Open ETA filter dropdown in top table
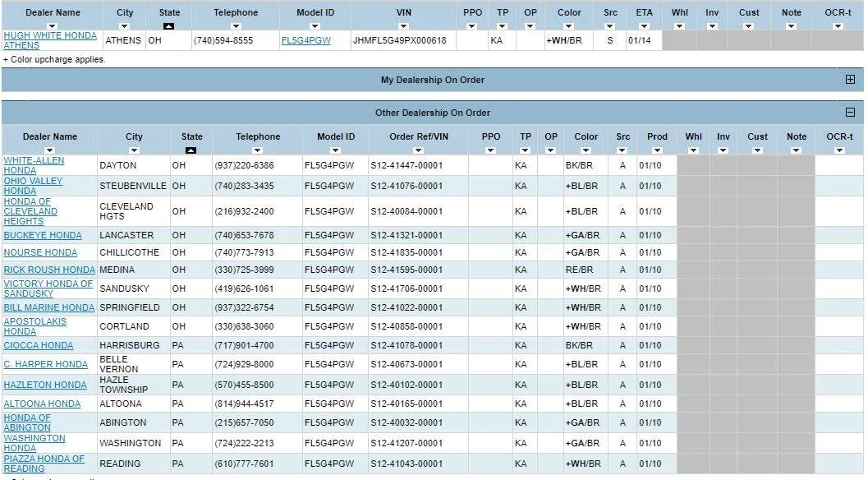Image resolution: width=868 pixels, height=480 pixels. (644, 26)
